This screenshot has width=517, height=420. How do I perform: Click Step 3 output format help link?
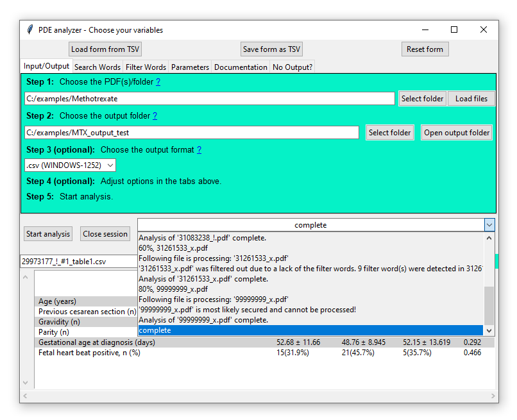pos(199,150)
